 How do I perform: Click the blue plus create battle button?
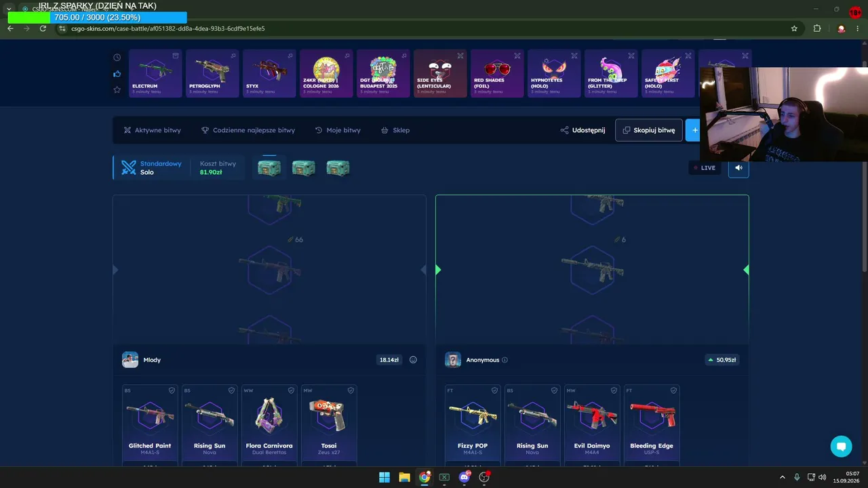[693, 130]
